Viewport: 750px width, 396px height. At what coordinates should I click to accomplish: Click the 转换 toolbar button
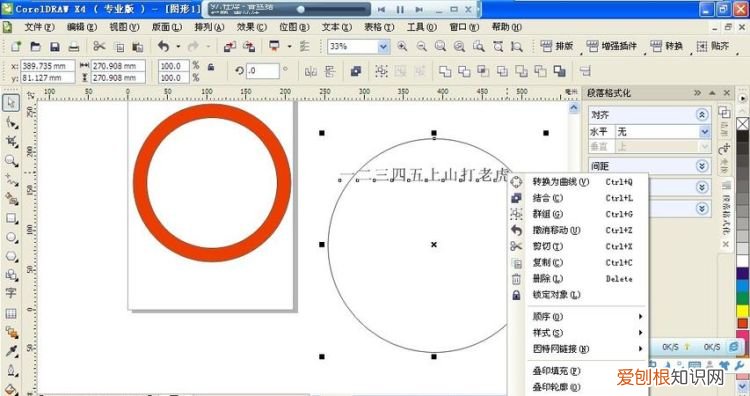(x=666, y=46)
